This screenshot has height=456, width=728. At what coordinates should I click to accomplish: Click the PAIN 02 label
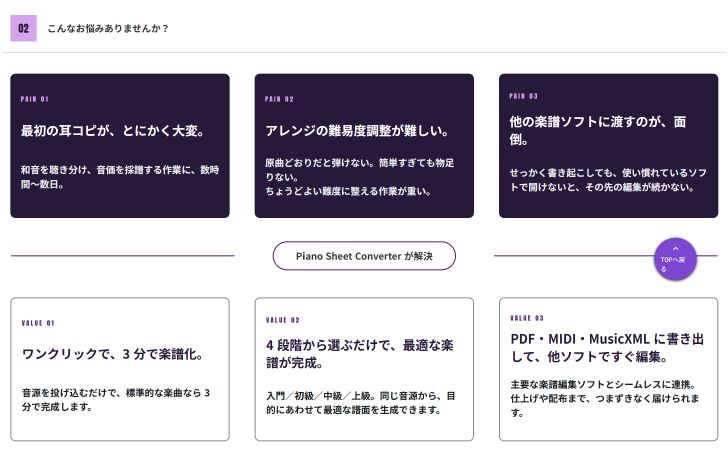pyautogui.click(x=279, y=99)
